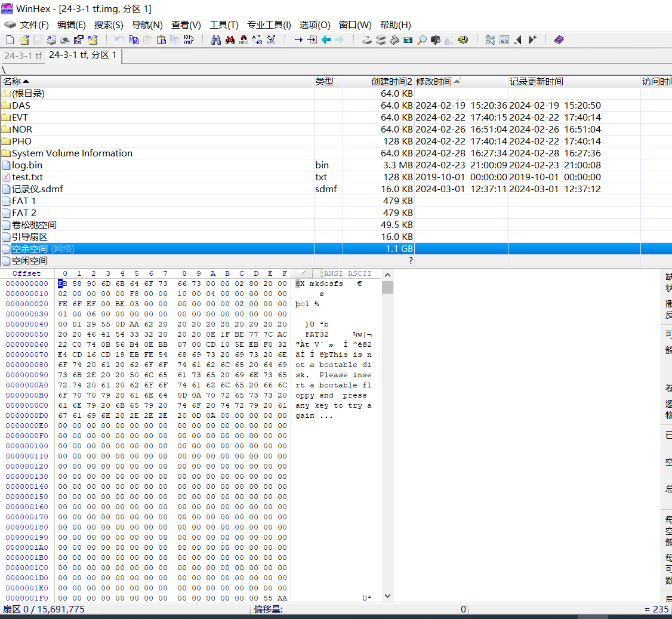Image resolution: width=672 pixels, height=619 pixels.
Task: Select the log.bin file
Action: click(336, 165)
